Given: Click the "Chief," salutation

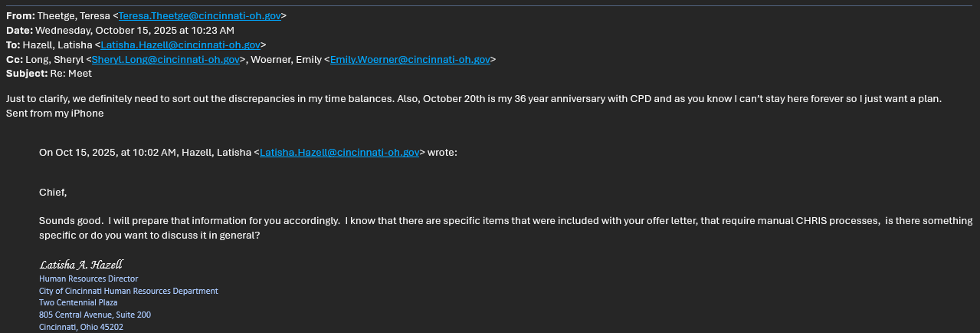Looking at the screenshot, I should (53, 193).
